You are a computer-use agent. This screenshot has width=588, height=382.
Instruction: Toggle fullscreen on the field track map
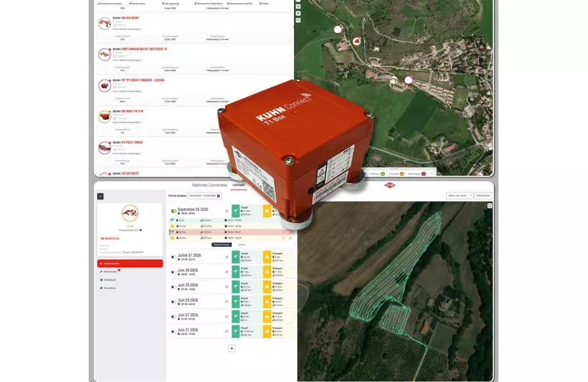tap(489, 206)
